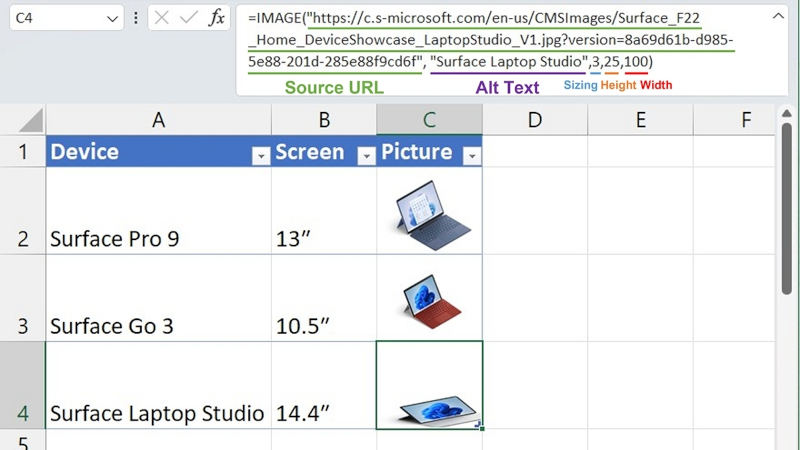
Task: Click the Picture header cell
Action: point(430,152)
